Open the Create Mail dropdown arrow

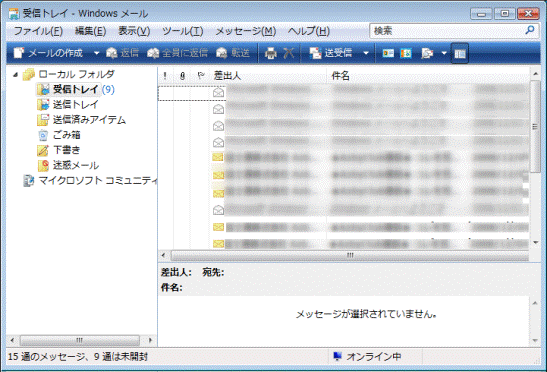pos(96,53)
